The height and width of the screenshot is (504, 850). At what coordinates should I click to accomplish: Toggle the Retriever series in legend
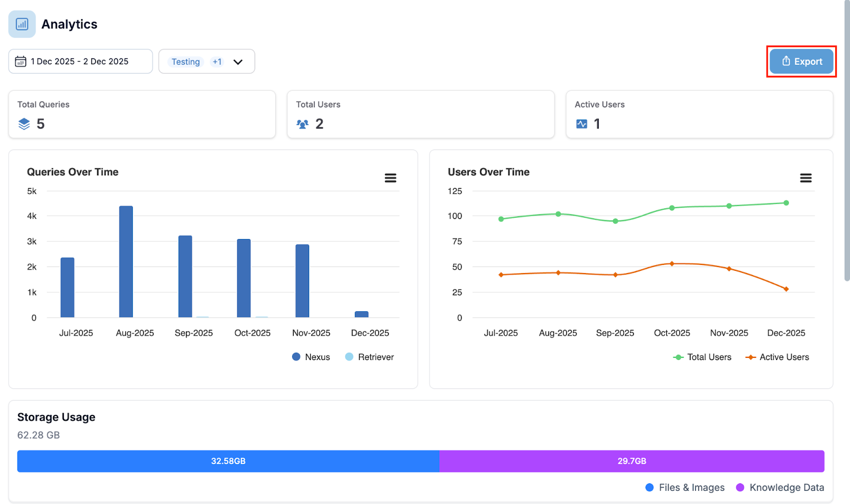(370, 357)
